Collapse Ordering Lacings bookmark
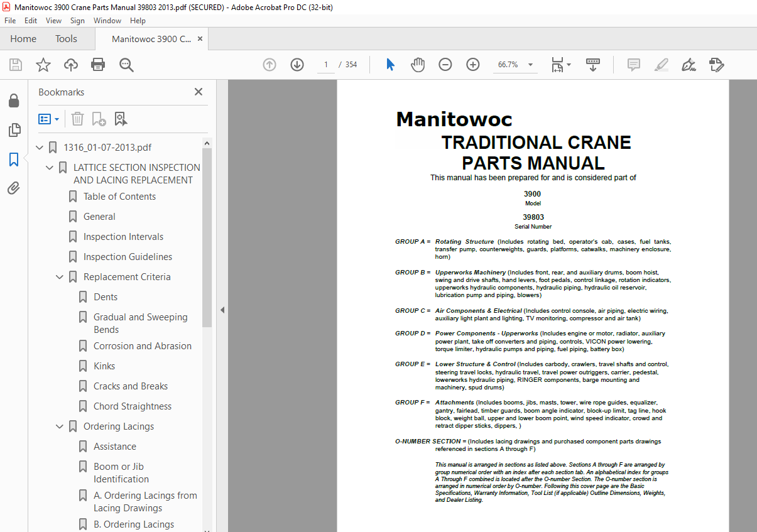This screenshot has width=757, height=532. pos(60,426)
